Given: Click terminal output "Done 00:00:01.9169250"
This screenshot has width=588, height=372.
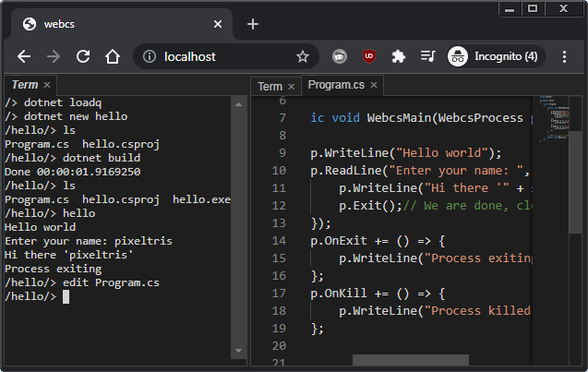Looking at the screenshot, I should [x=73, y=172].
